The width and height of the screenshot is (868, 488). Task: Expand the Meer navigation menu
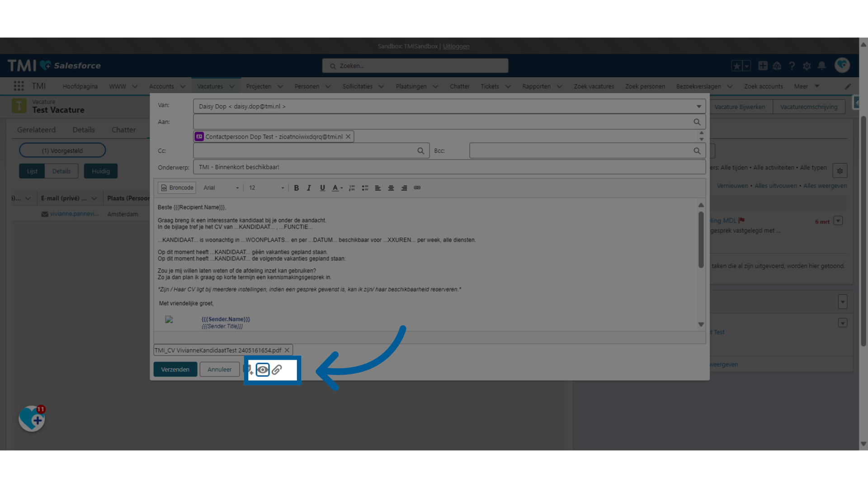[807, 86]
